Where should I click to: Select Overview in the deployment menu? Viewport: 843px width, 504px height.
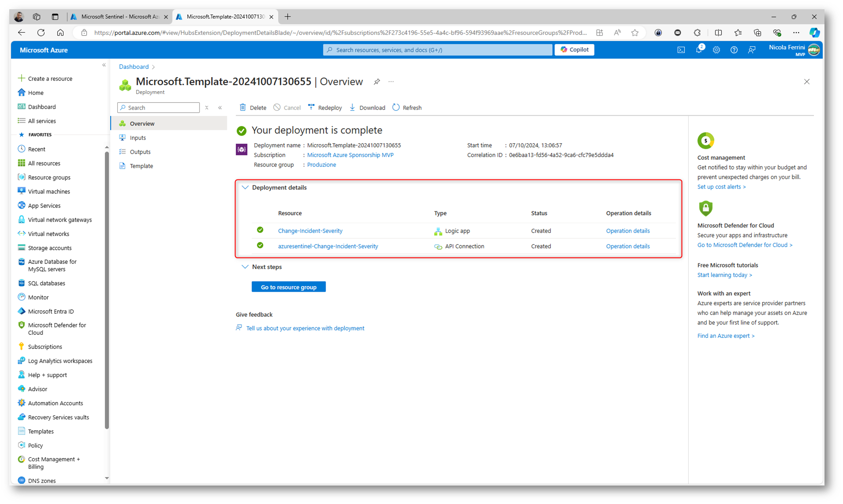(x=169, y=123)
